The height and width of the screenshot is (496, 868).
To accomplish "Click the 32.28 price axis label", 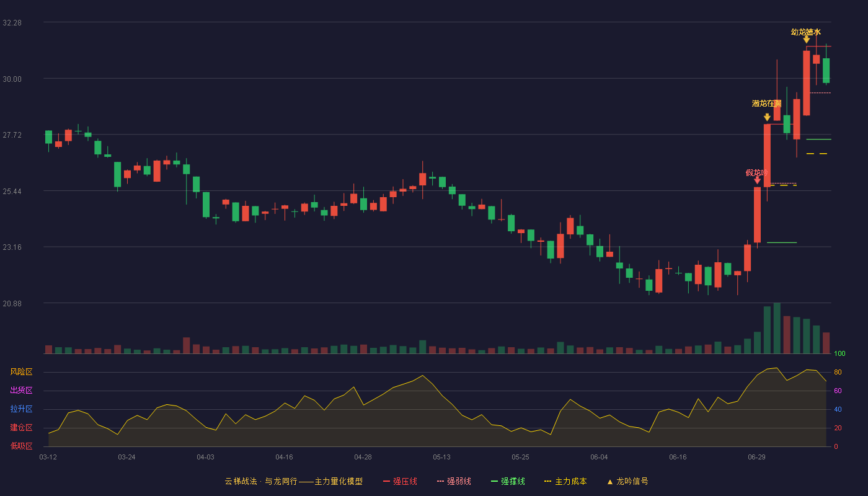I will [12, 23].
